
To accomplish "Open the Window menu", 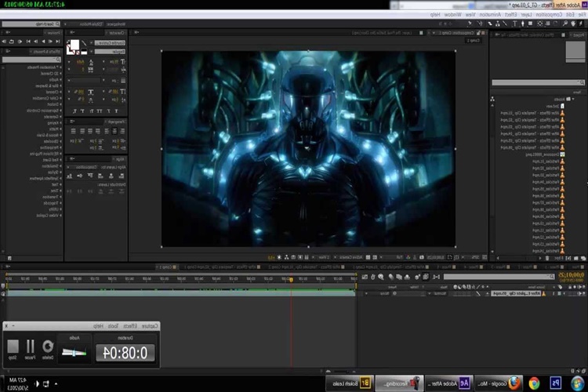I will (452, 15).
